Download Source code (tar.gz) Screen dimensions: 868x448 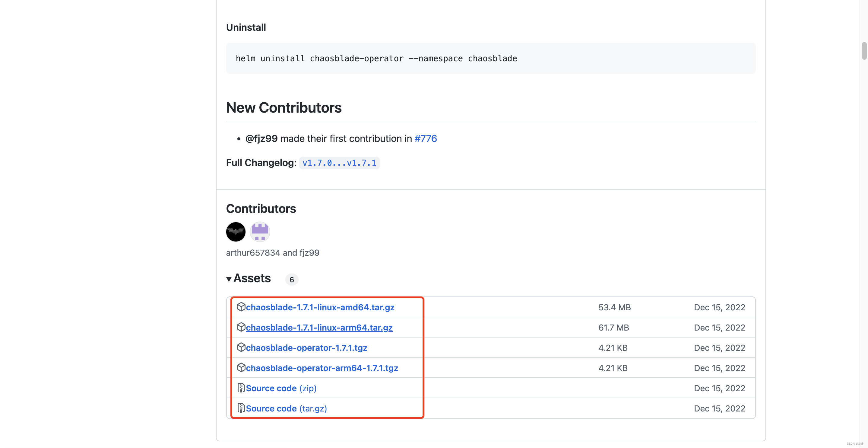point(287,408)
